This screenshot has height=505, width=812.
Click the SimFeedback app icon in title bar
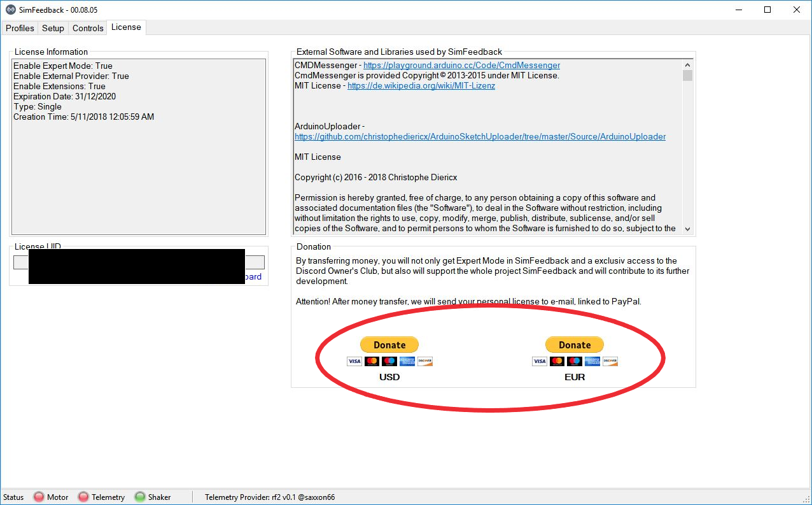coord(10,10)
